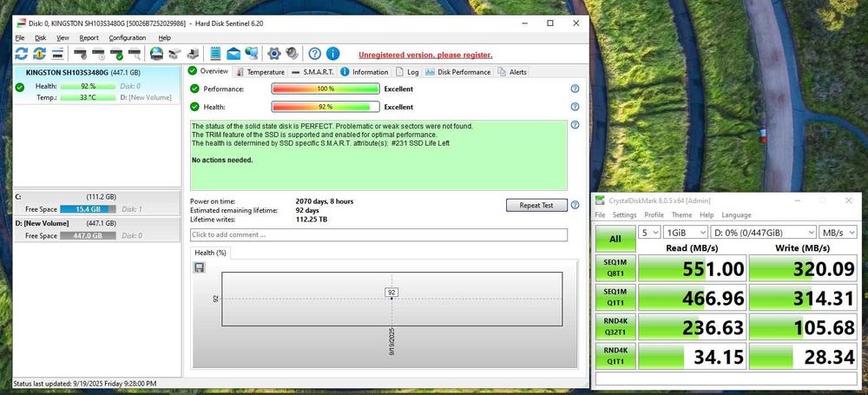The width and height of the screenshot is (868, 395).
Task: Open the File menu in CrystalDiskMark
Action: pos(600,215)
